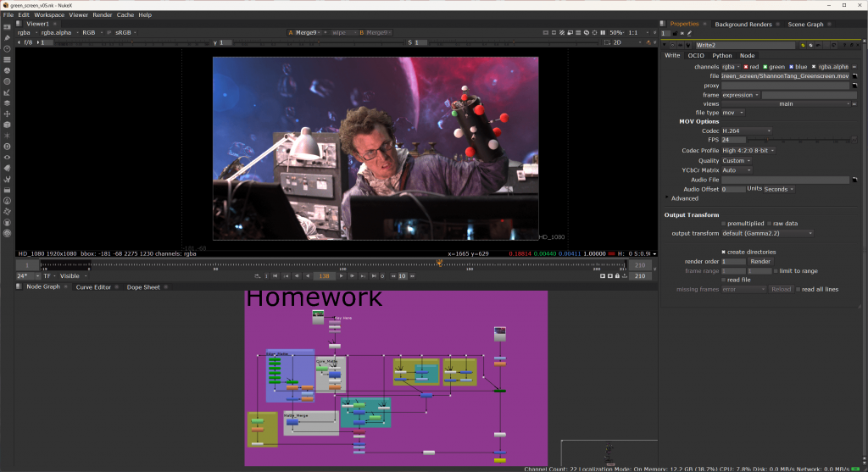868x472 pixels.
Task: Play the timeline backward
Action: (x=308, y=276)
